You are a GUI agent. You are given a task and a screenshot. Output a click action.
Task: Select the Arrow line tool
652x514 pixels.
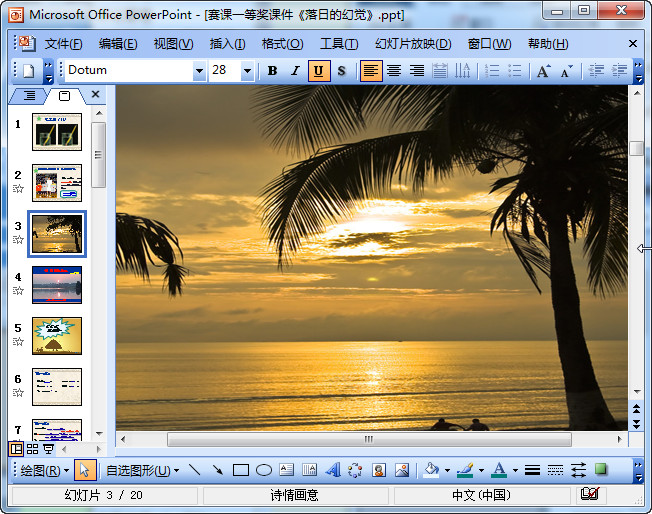click(217, 470)
